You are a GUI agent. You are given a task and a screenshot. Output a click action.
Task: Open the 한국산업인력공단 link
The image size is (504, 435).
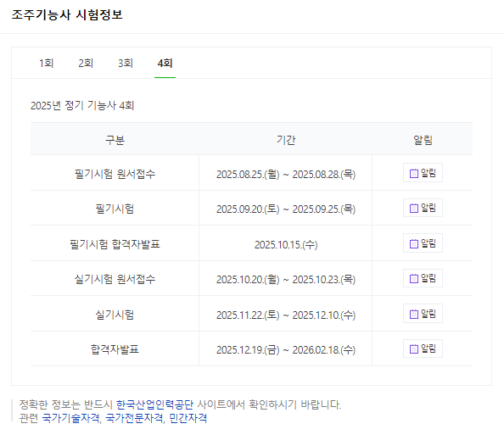click(154, 404)
